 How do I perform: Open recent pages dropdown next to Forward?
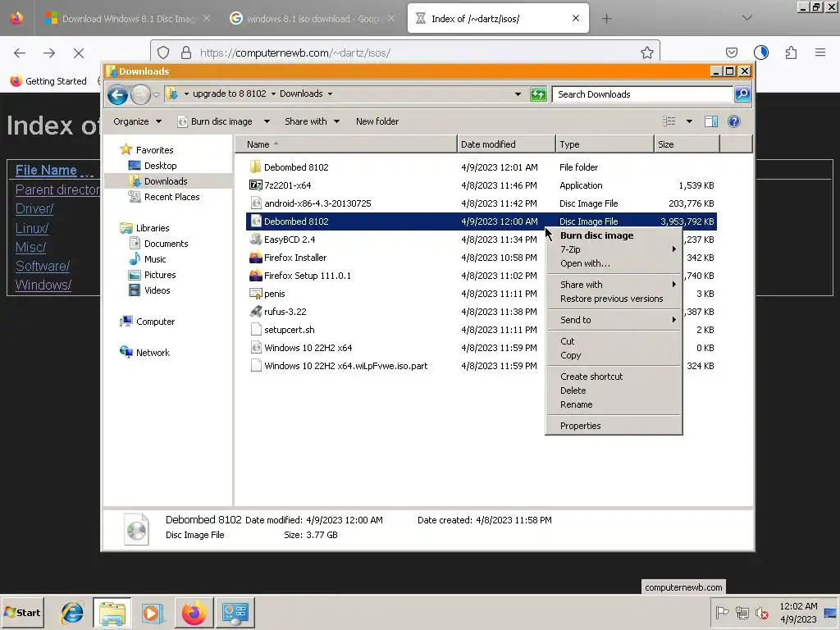(x=156, y=95)
